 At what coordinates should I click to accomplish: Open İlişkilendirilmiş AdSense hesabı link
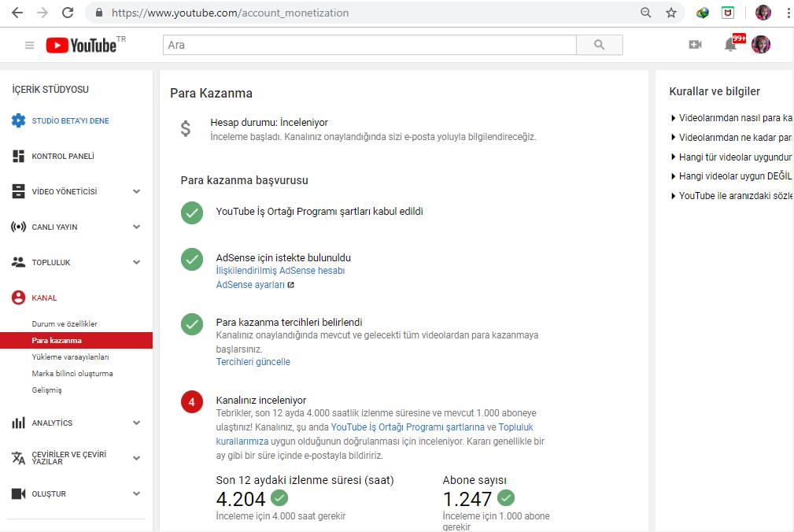(280, 271)
